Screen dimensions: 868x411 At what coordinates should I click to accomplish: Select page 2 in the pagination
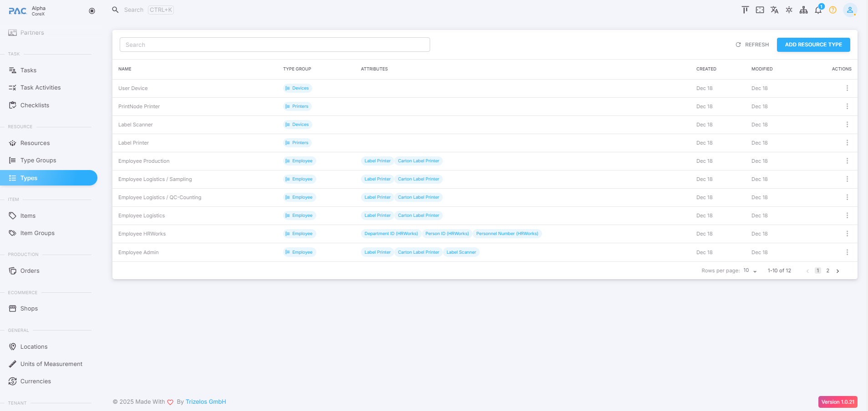827,271
